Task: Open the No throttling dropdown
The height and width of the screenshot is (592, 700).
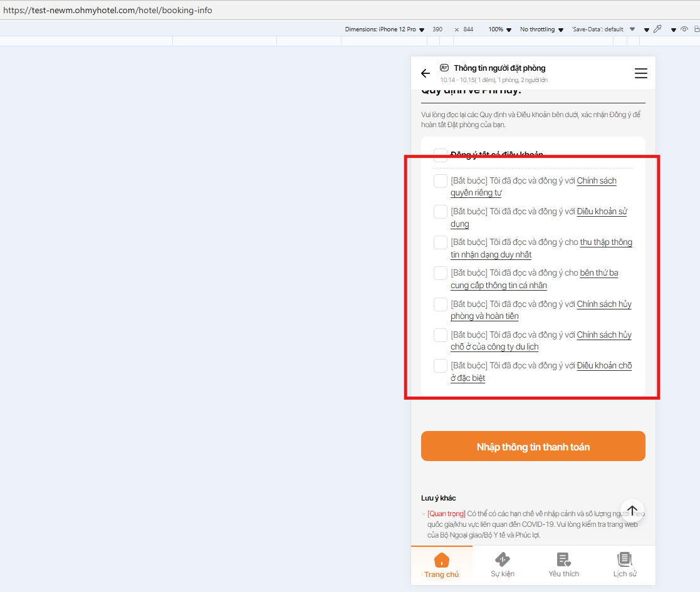Action: click(541, 29)
